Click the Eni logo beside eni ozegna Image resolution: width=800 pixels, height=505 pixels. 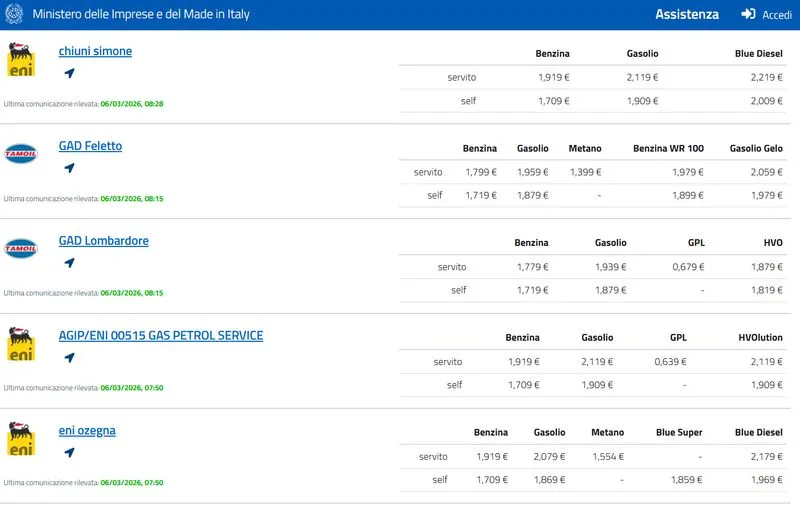coord(21,439)
